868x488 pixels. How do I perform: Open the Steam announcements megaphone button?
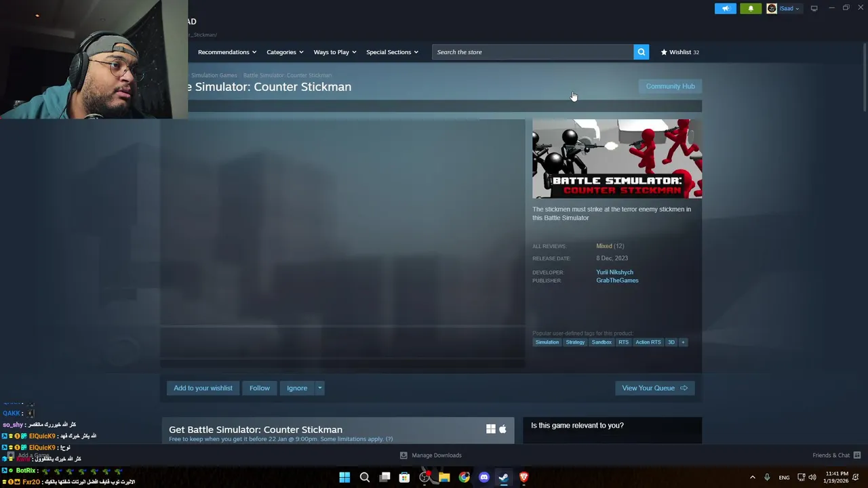725,8
